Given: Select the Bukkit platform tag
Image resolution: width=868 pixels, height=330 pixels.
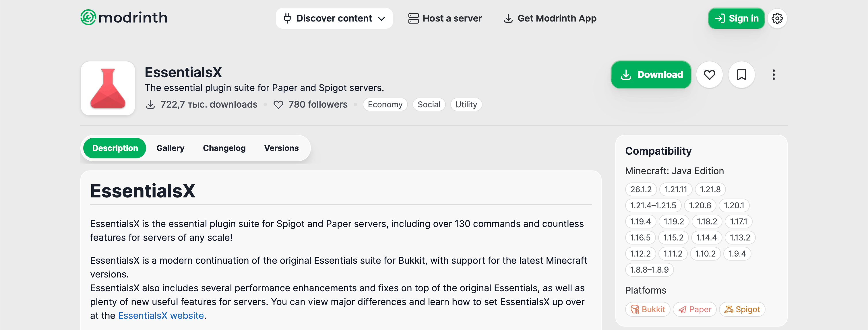Looking at the screenshot, I should point(648,309).
